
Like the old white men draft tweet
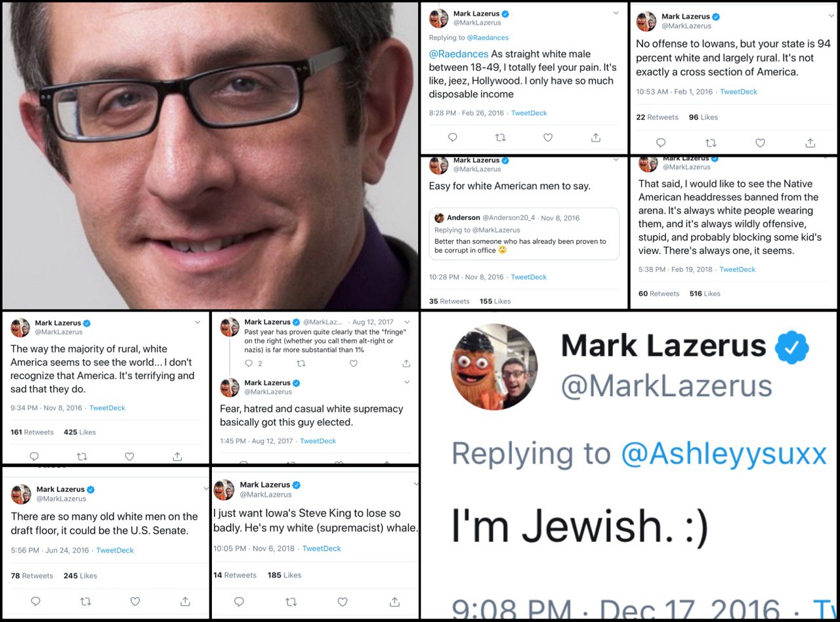pos(135,601)
